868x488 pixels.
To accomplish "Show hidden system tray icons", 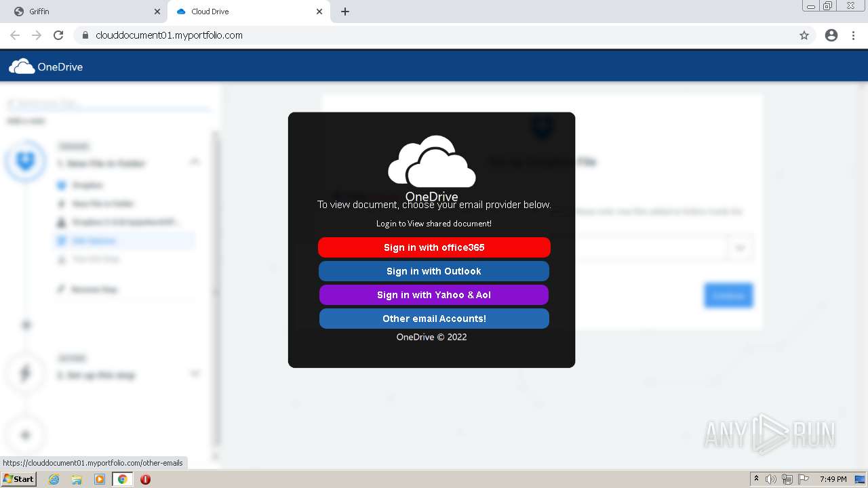I will coord(756,479).
